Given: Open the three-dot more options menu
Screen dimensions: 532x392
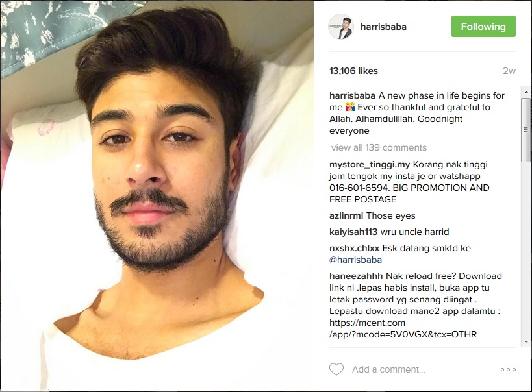Looking at the screenshot, I should [508, 370].
